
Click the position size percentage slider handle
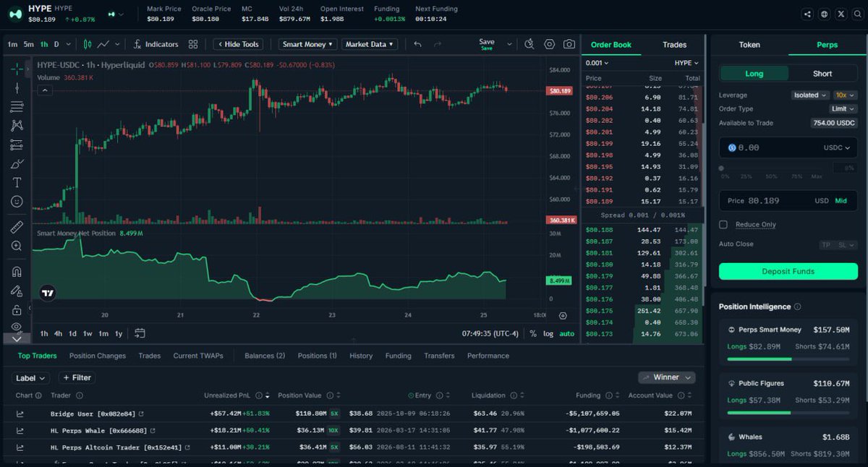pyautogui.click(x=721, y=168)
